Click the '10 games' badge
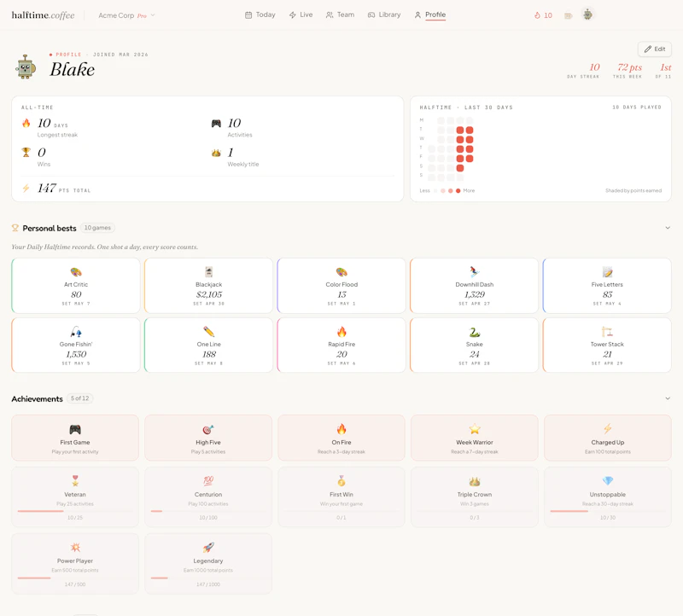Viewport: 683px width, 616px height. pyautogui.click(x=97, y=228)
